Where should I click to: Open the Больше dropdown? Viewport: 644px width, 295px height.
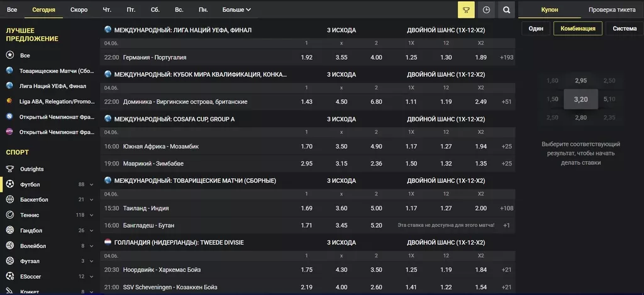tap(236, 9)
